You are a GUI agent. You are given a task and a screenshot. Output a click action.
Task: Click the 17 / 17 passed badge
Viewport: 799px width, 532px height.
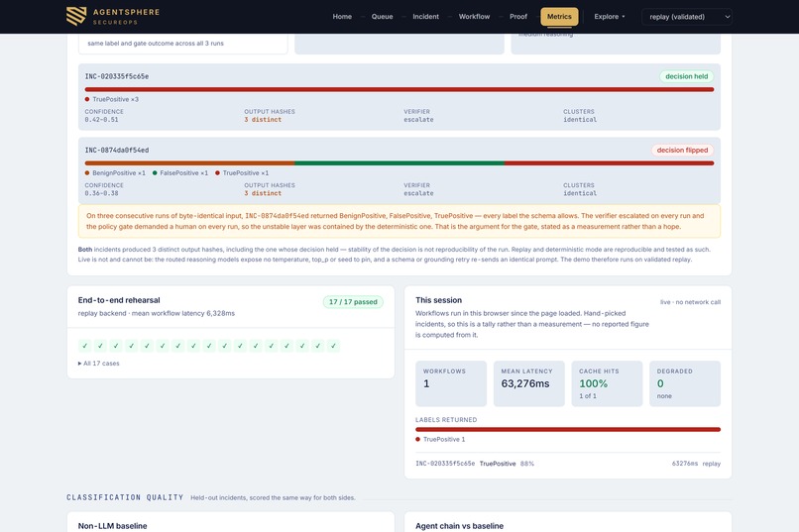353,302
